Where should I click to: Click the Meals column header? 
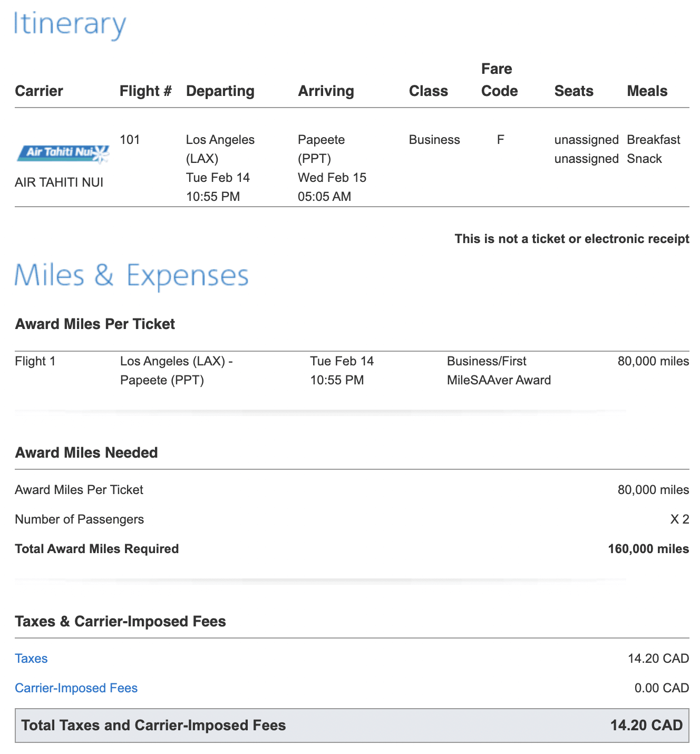click(647, 91)
